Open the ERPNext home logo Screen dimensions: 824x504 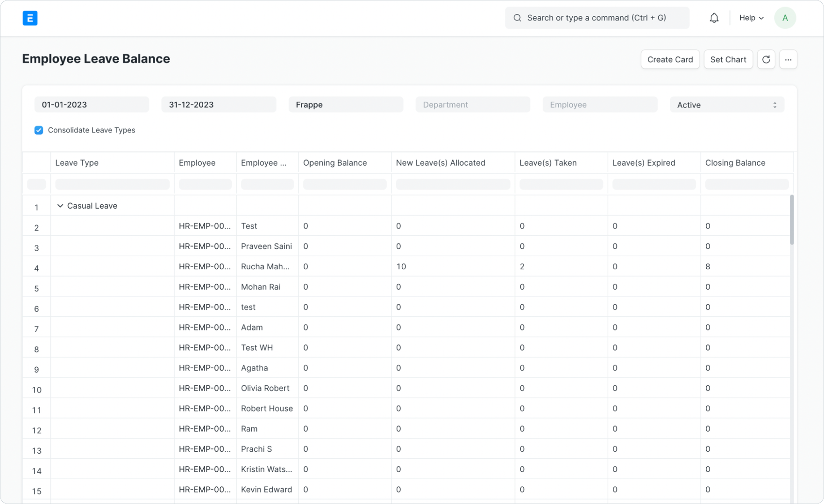[30, 18]
